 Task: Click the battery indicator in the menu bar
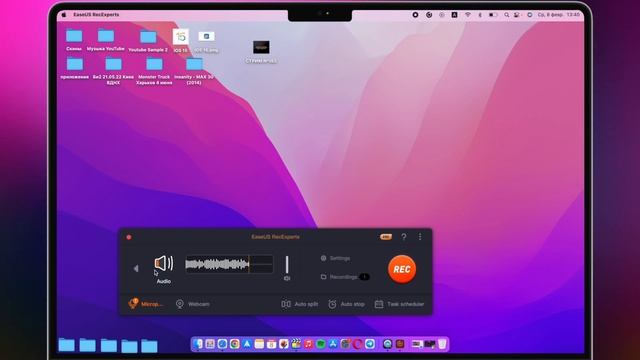(x=493, y=15)
